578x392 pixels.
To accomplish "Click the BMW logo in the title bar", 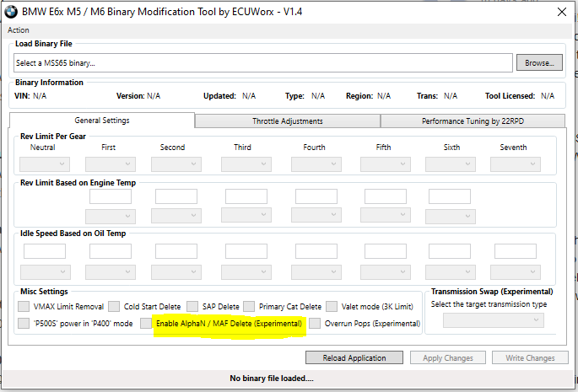I will [x=11, y=12].
